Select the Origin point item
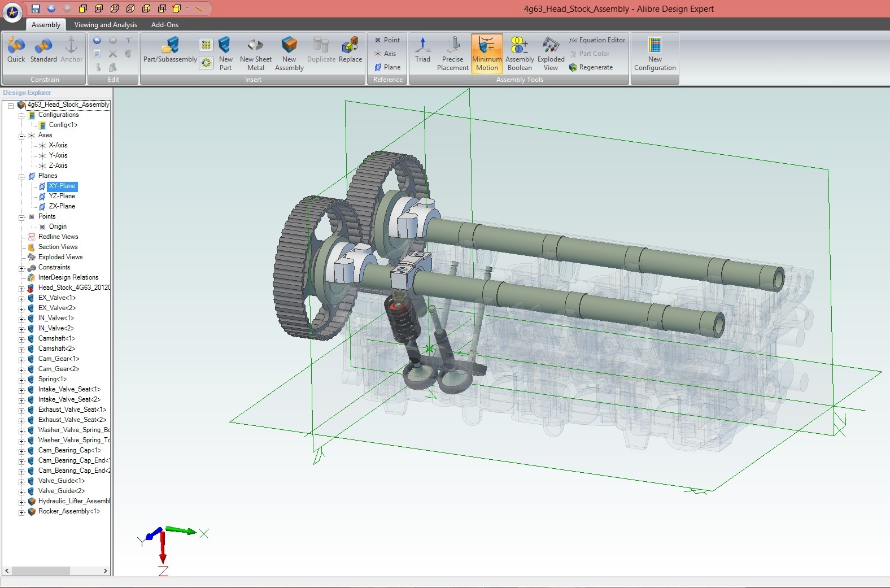 click(58, 227)
